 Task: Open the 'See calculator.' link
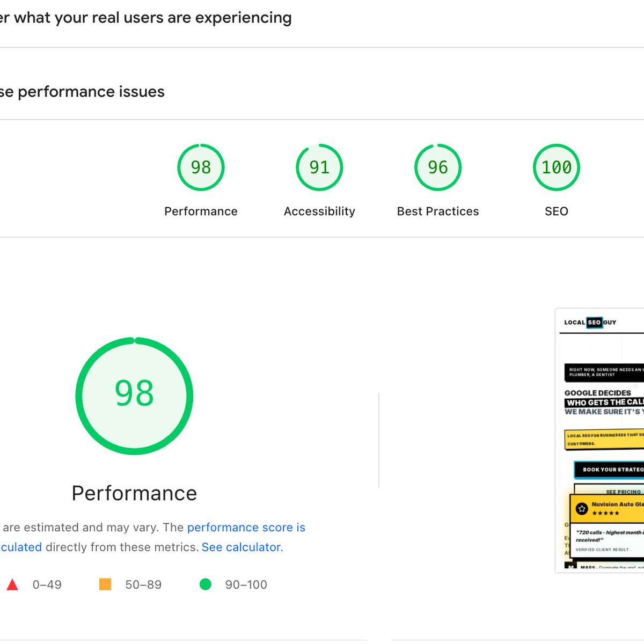[243, 547]
